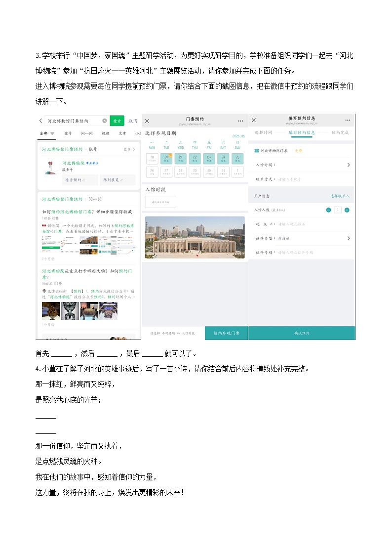Tap the 河北博物院 building photo
Viewport: 392px width, 555px height.
tap(195, 237)
